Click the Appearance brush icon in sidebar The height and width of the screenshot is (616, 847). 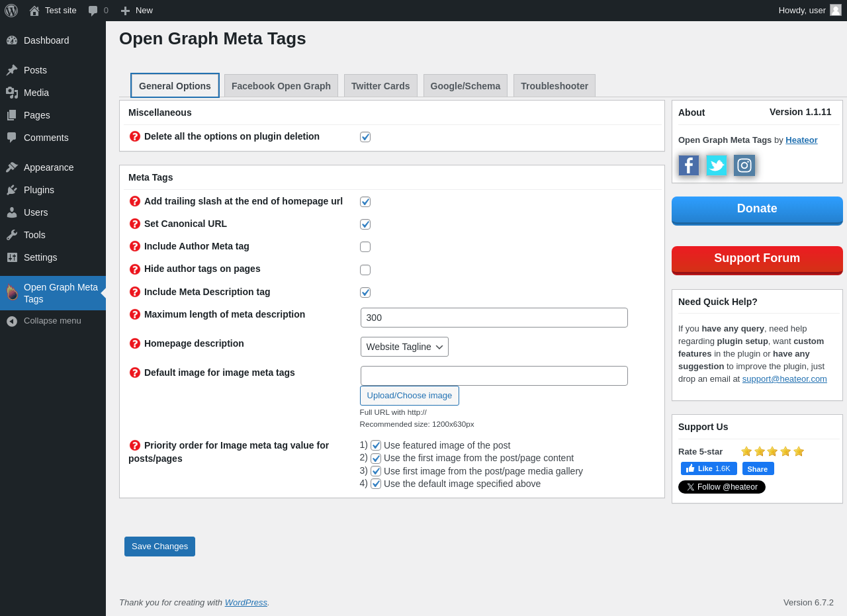[x=12, y=167]
